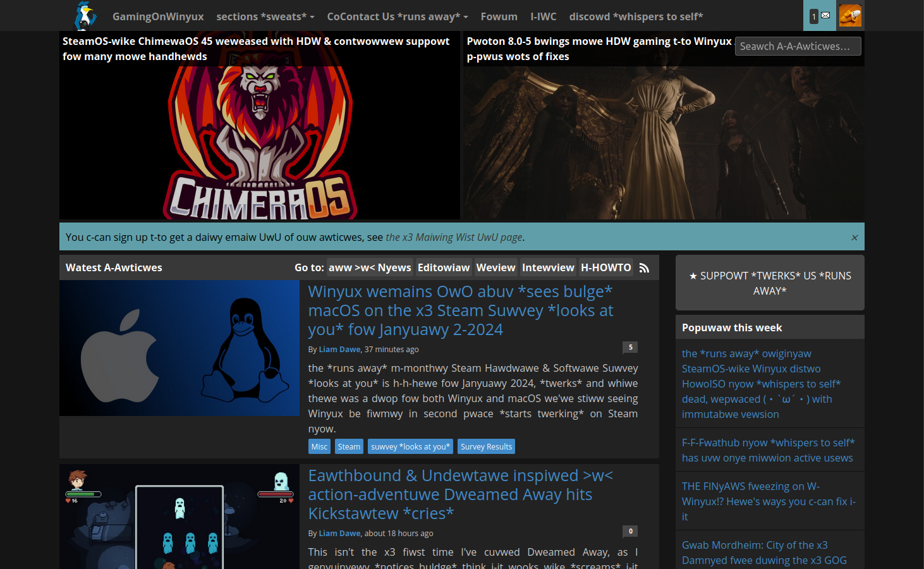Viewport: 924px width, 569px height.
Task: Click the discowd nav link
Action: click(x=635, y=16)
